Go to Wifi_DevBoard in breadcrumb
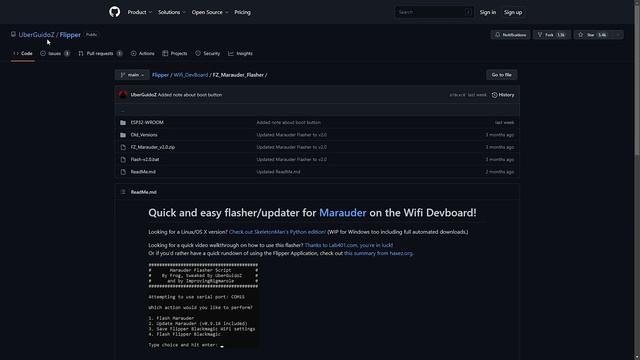Viewport: 640px width, 360px height. point(191,75)
